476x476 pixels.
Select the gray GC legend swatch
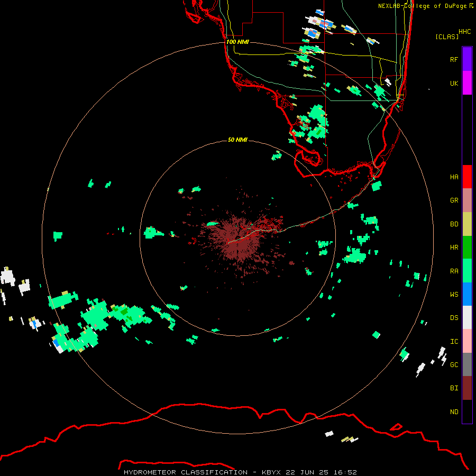click(x=467, y=364)
